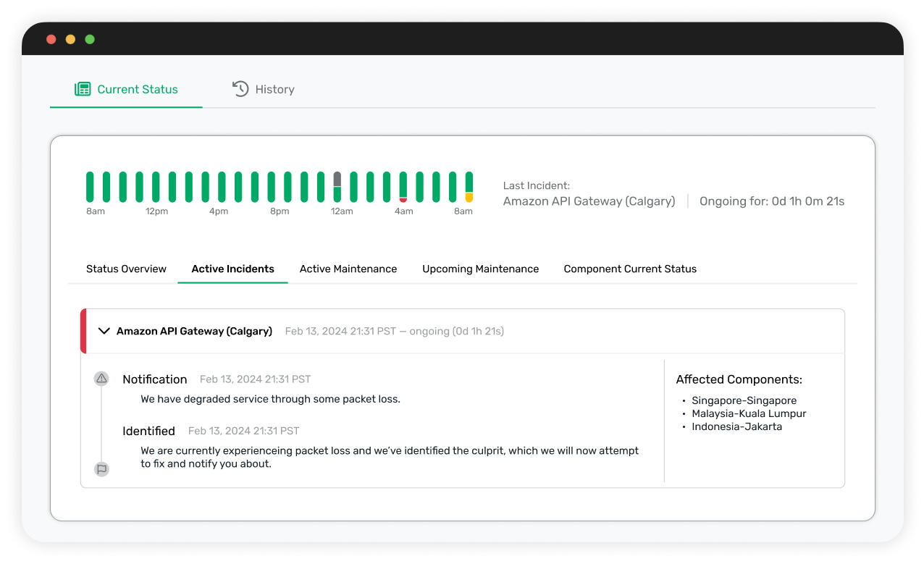The width and height of the screenshot is (924, 564).
Task: Click the Identified flag icon
Action: coord(101,469)
